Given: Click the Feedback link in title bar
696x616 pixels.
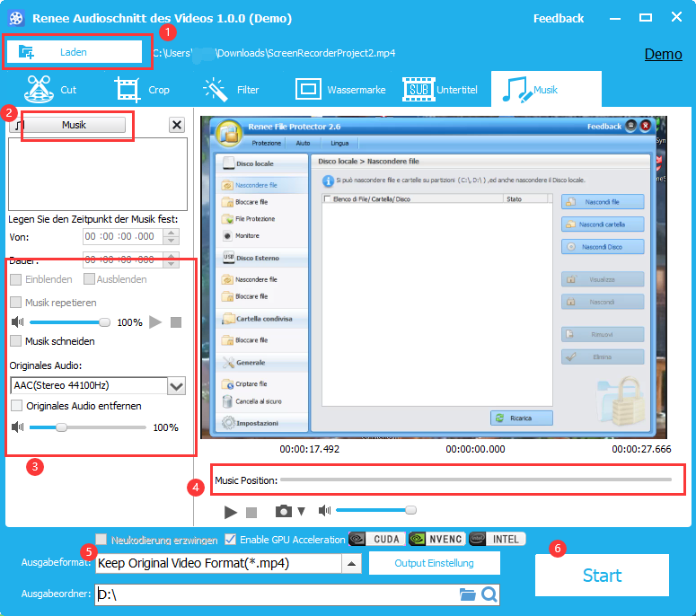Looking at the screenshot, I should 559,18.
